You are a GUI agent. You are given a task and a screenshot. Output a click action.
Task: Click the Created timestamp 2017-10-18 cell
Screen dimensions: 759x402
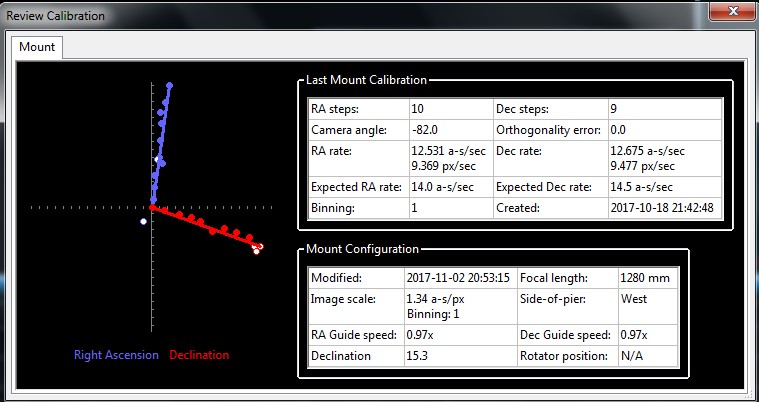click(664, 208)
